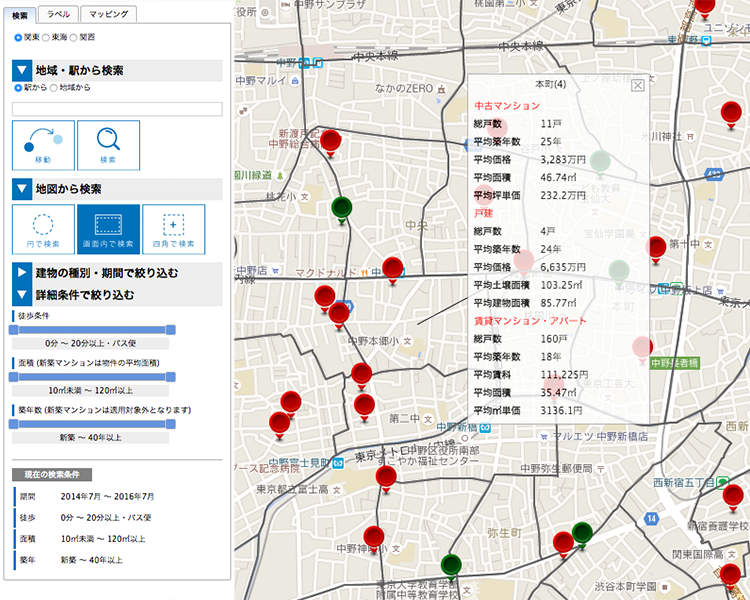Select the 画面内で検索 screen search tool
This screenshot has width=750, height=600.
[109, 229]
